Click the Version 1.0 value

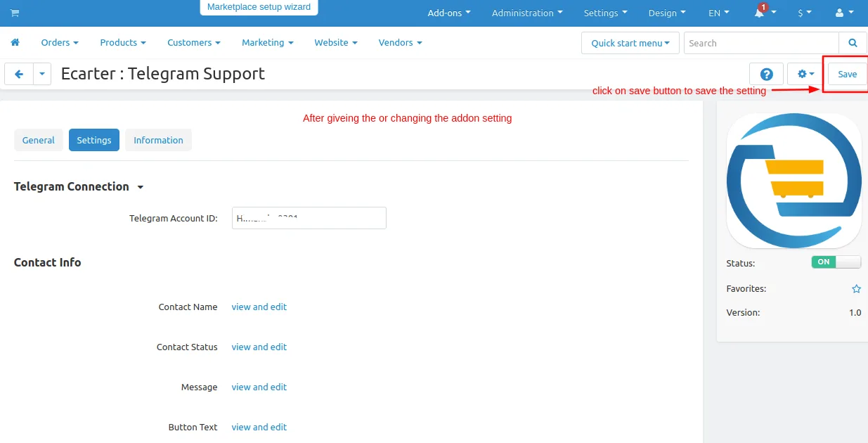855,312
